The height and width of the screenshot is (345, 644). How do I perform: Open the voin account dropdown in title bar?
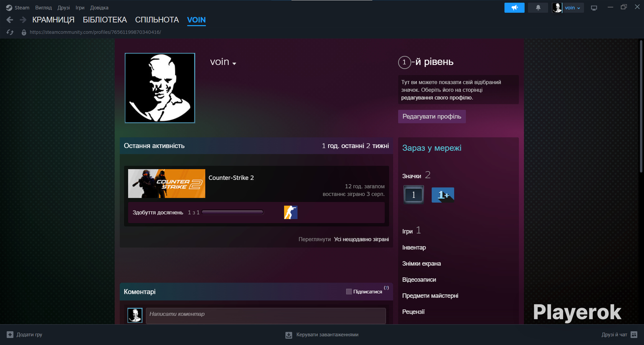pos(572,8)
